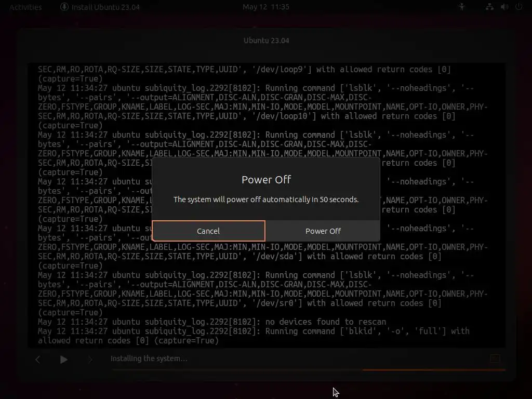Click the 'Installing the system…' status text

pyautogui.click(x=149, y=358)
